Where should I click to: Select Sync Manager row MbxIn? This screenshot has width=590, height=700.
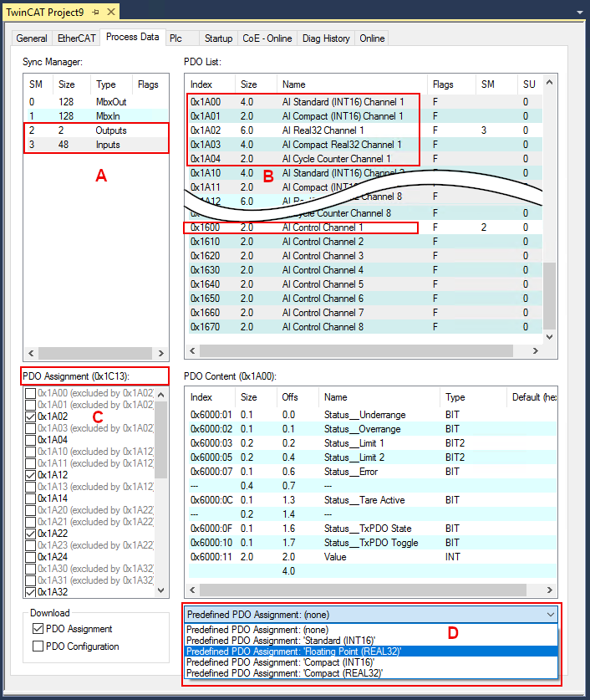tap(96, 116)
